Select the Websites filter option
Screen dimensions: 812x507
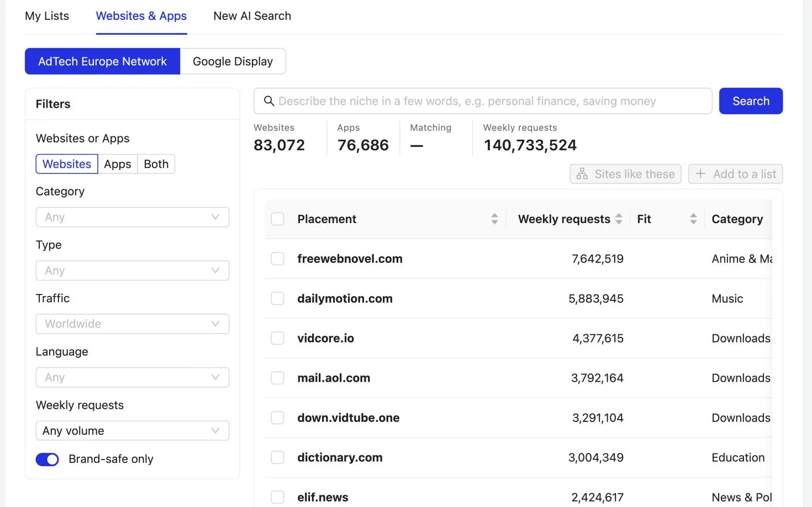[x=67, y=164]
